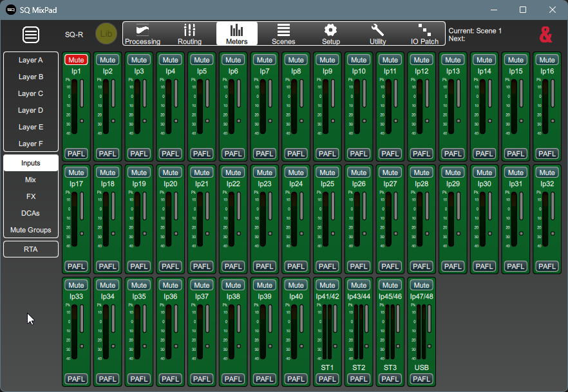This screenshot has height=392, width=568.
Task: Unmute channel Ip1
Action: point(76,60)
